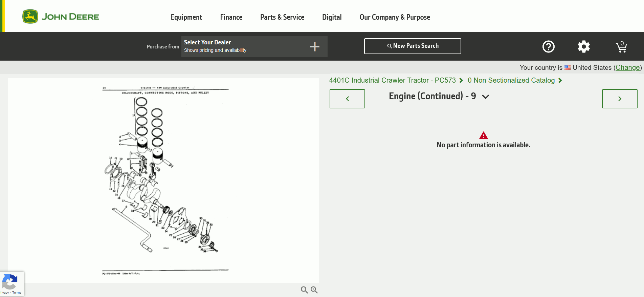Go to previous catalog section
The width and height of the screenshot is (644, 297).
(347, 99)
